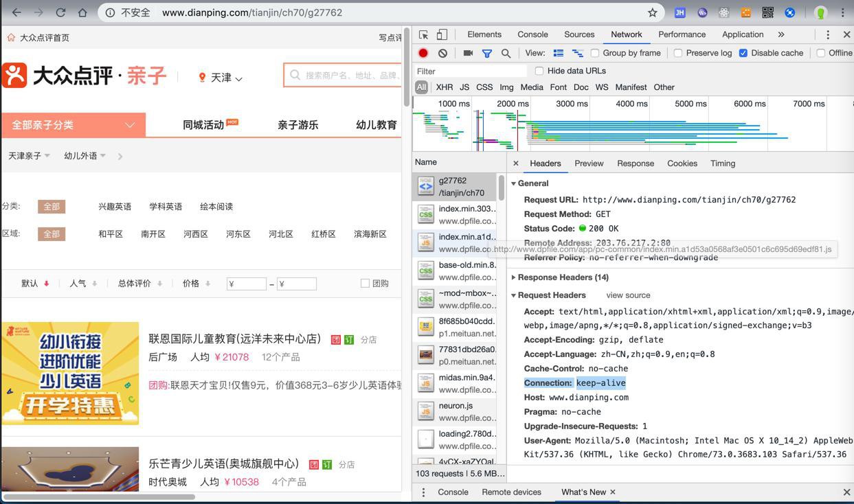
Task: Open the 天津 city selector dropdown
Action: coord(221,78)
